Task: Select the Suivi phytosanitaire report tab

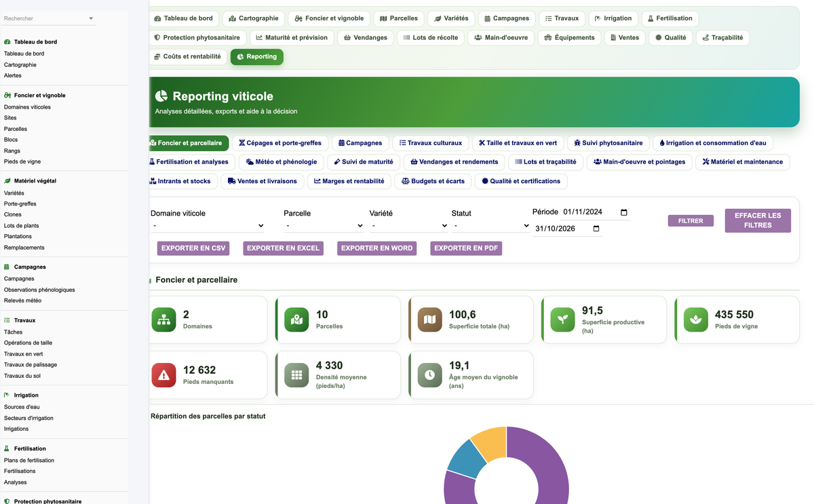Action: 608,143
